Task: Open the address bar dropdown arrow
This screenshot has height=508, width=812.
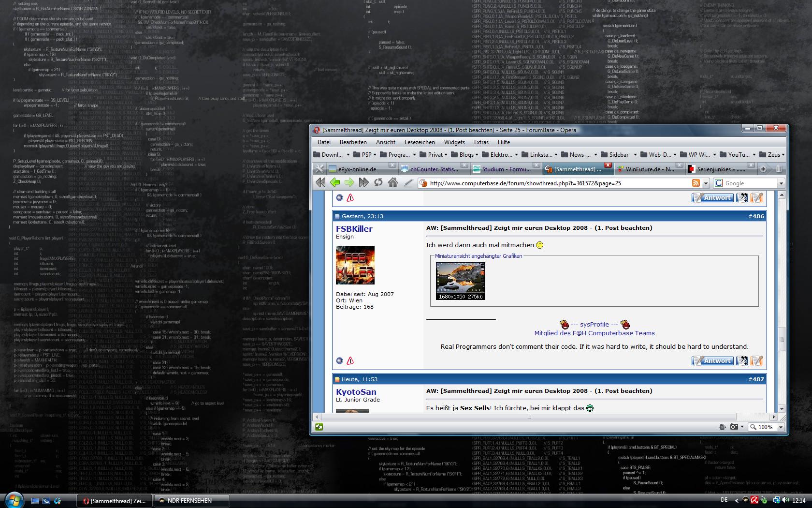Action: click(x=706, y=183)
